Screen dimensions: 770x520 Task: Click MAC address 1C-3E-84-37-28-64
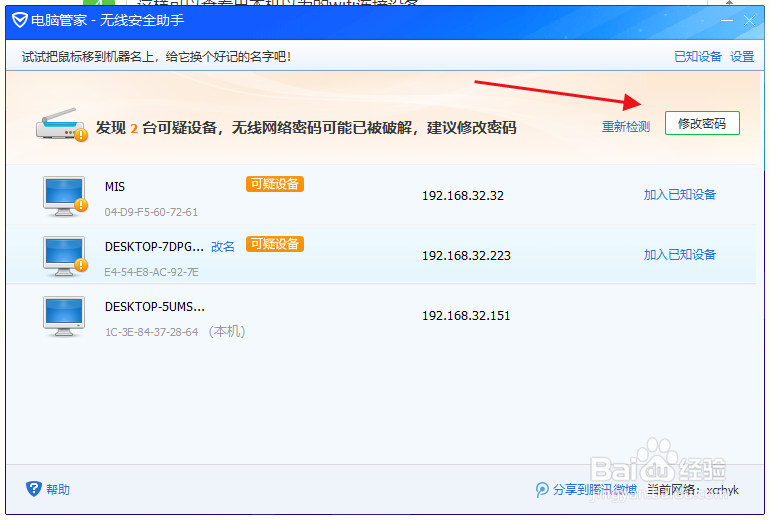(151, 332)
